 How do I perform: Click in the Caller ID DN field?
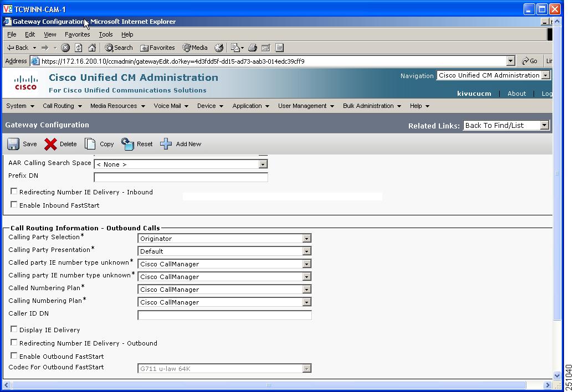click(224, 315)
